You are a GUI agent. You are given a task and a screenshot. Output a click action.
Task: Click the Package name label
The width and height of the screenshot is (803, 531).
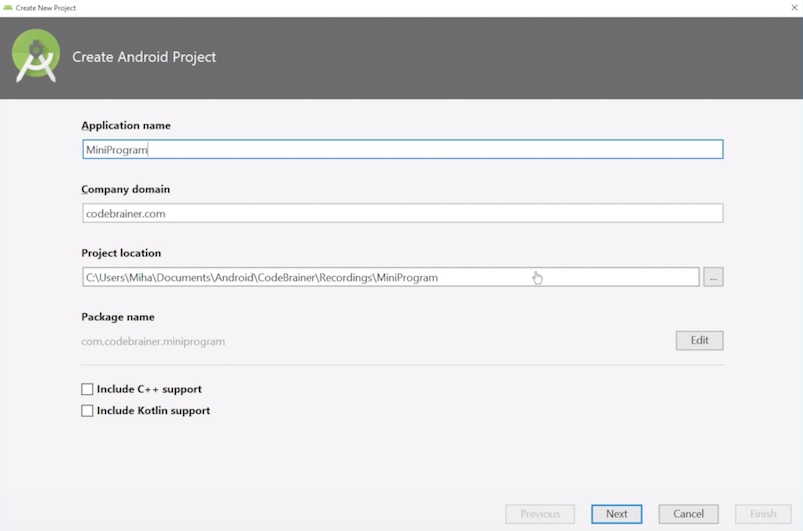118,317
